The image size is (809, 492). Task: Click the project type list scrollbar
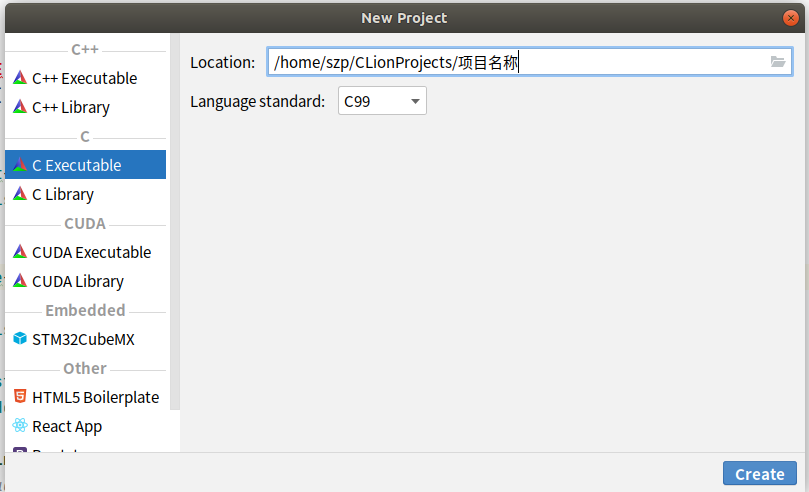pos(175,222)
